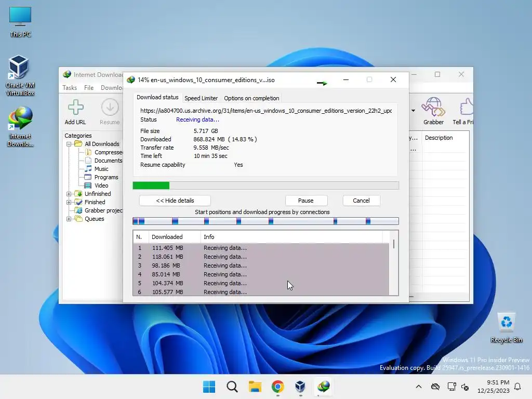Collapse All Downloads tree node
The width and height of the screenshot is (532, 399).
point(69,144)
